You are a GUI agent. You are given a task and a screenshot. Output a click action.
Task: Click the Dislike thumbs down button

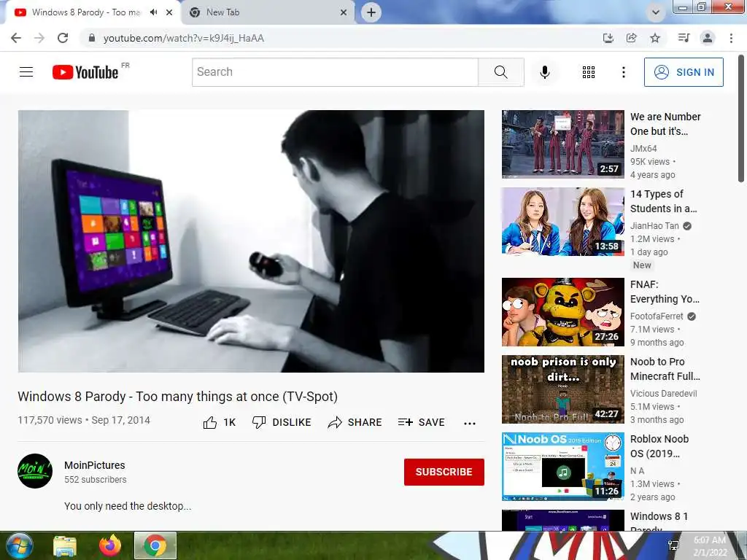pos(282,422)
